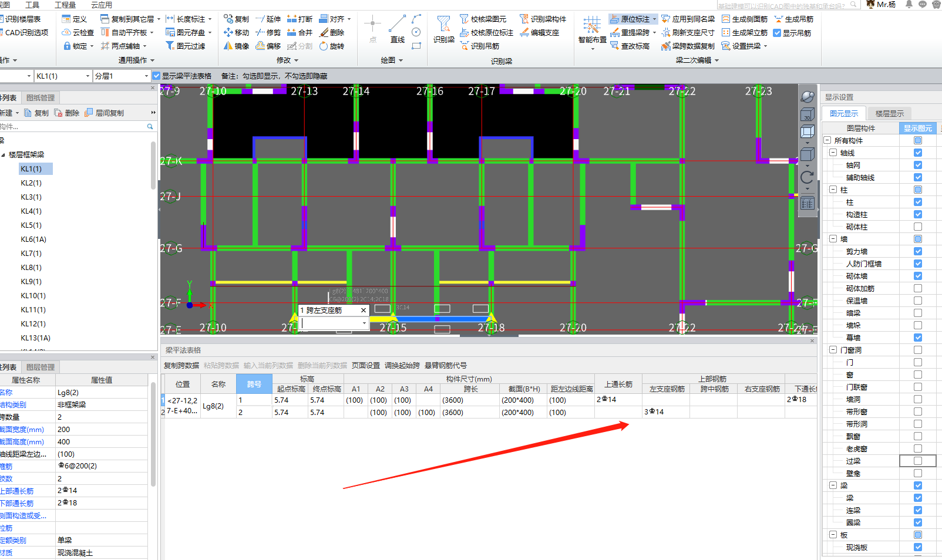Click the 定义 definition tool
This screenshot has width=942, height=560.
click(74, 19)
